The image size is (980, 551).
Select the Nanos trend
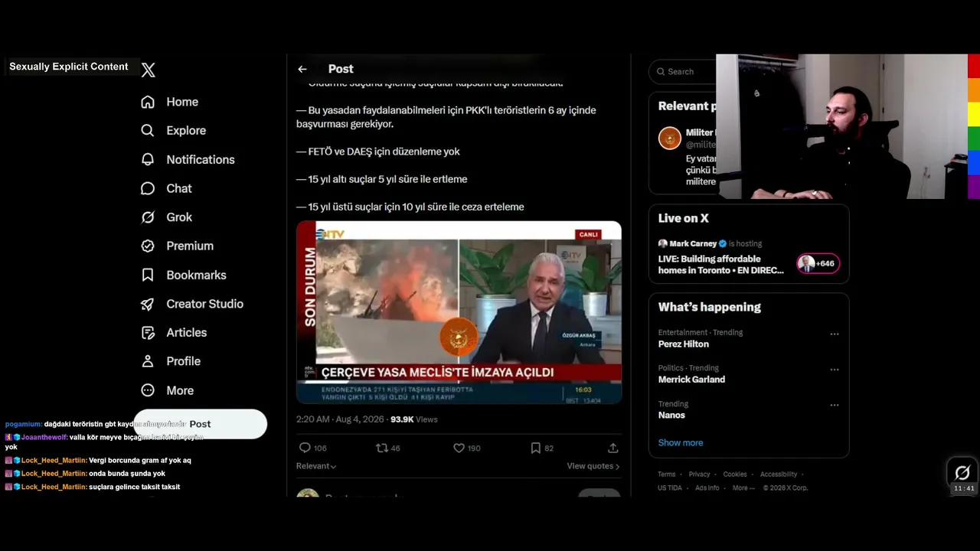(x=671, y=415)
